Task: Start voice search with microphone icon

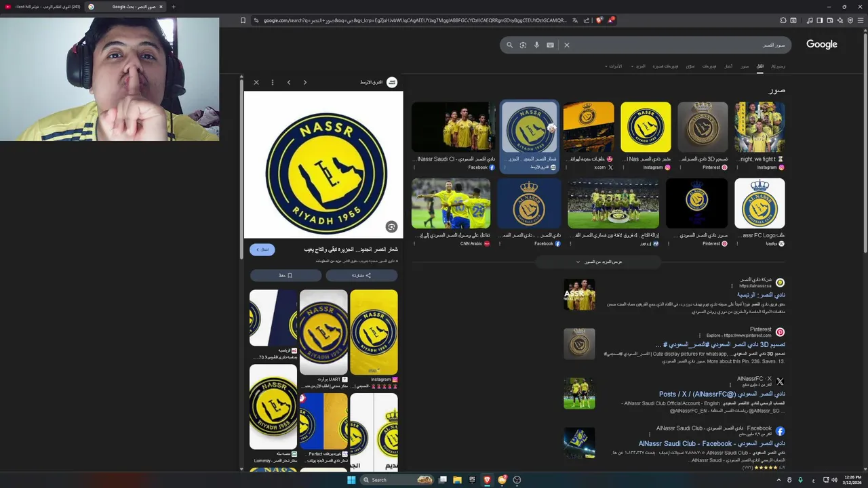Action: point(536,45)
